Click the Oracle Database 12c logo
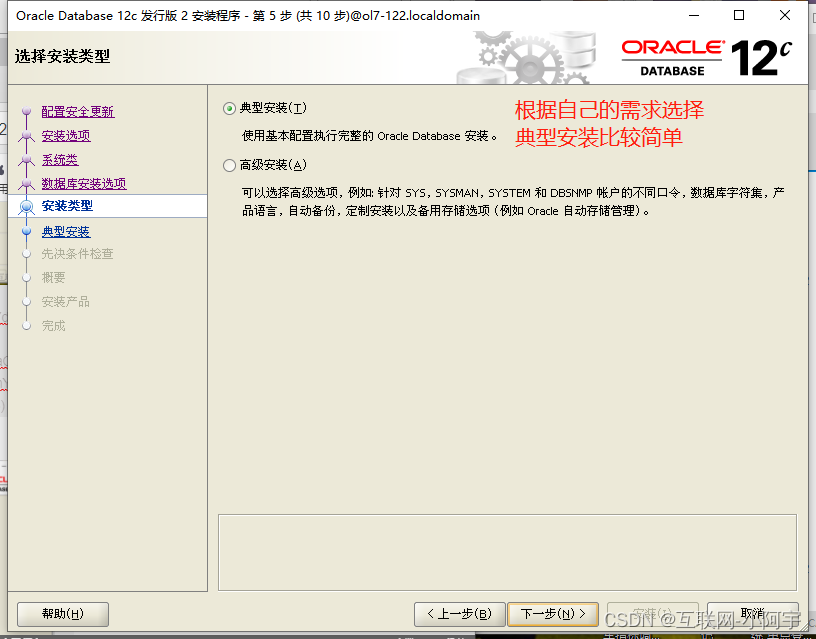Screen dimensions: 816x639 pyautogui.click(x=707, y=58)
